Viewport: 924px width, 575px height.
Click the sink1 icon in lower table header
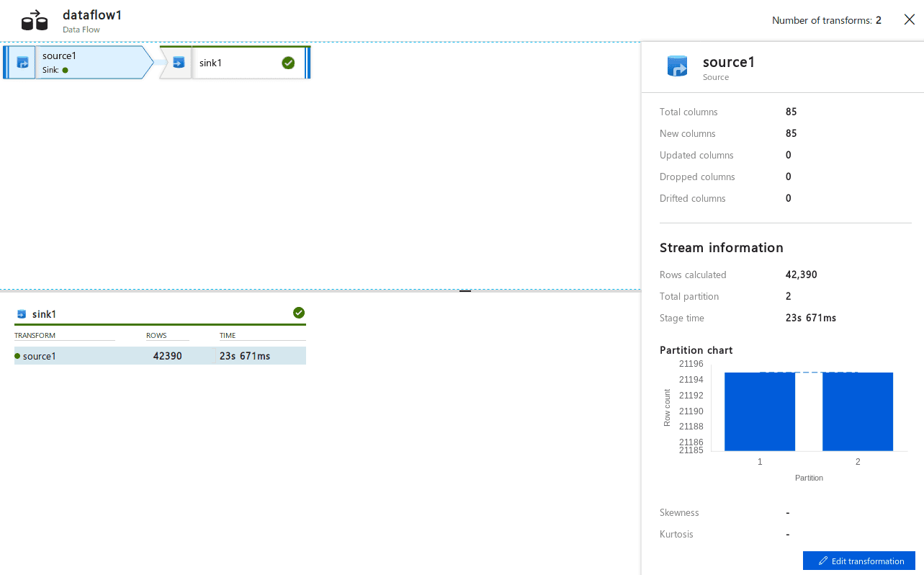click(22, 314)
